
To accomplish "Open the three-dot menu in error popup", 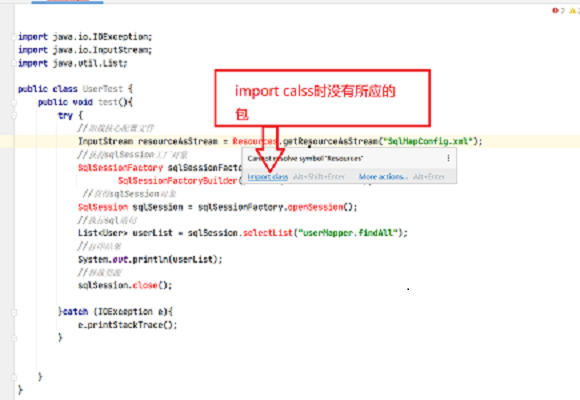I will tap(448, 158).
